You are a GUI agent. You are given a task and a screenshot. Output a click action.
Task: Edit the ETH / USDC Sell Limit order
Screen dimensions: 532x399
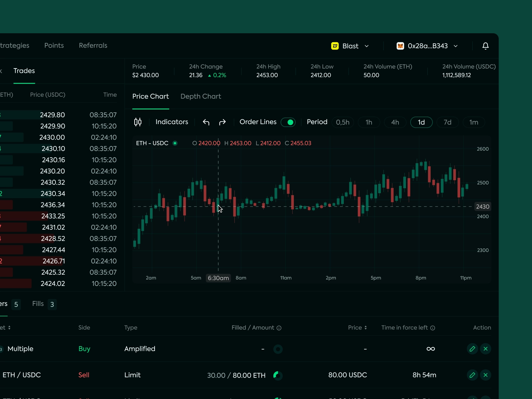click(x=472, y=375)
